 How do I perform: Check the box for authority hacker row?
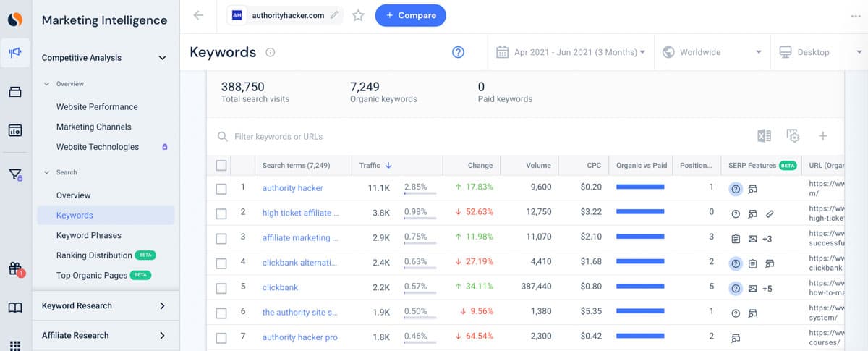click(x=221, y=189)
